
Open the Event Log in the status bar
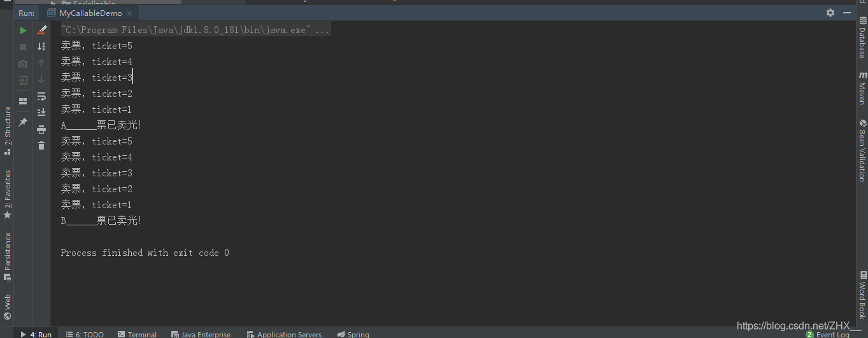pos(828,334)
